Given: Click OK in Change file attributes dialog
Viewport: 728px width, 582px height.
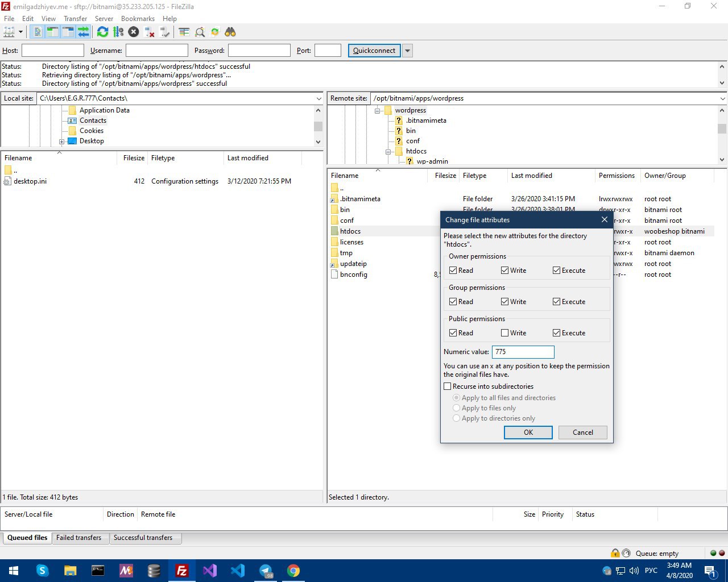Looking at the screenshot, I should point(528,433).
